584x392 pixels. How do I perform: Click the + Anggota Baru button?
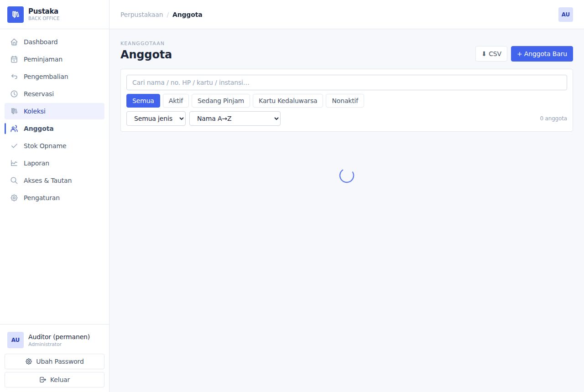542,54
